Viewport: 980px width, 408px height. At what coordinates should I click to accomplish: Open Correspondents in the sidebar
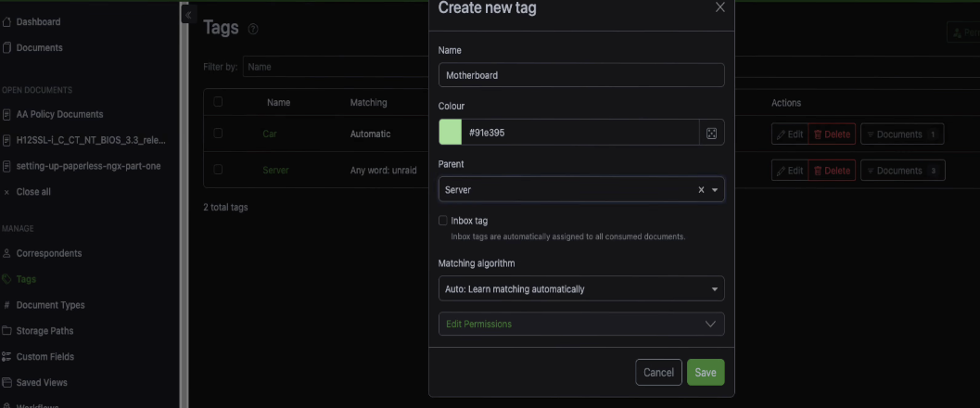[x=48, y=253]
